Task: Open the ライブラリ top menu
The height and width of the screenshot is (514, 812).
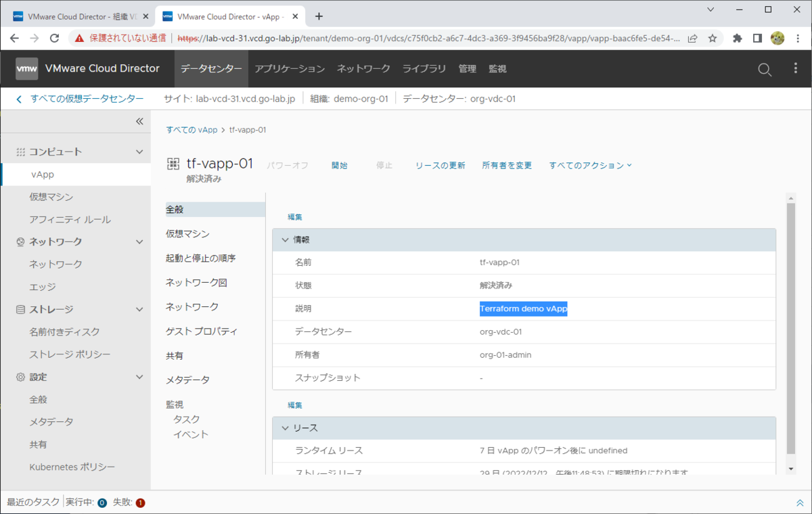Action: tap(424, 69)
